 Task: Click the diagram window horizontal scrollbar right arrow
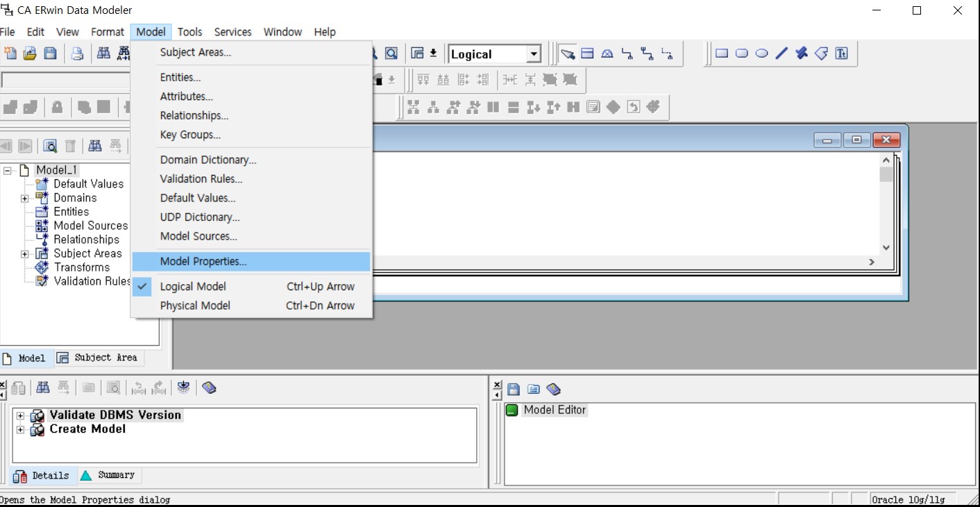pyautogui.click(x=872, y=262)
